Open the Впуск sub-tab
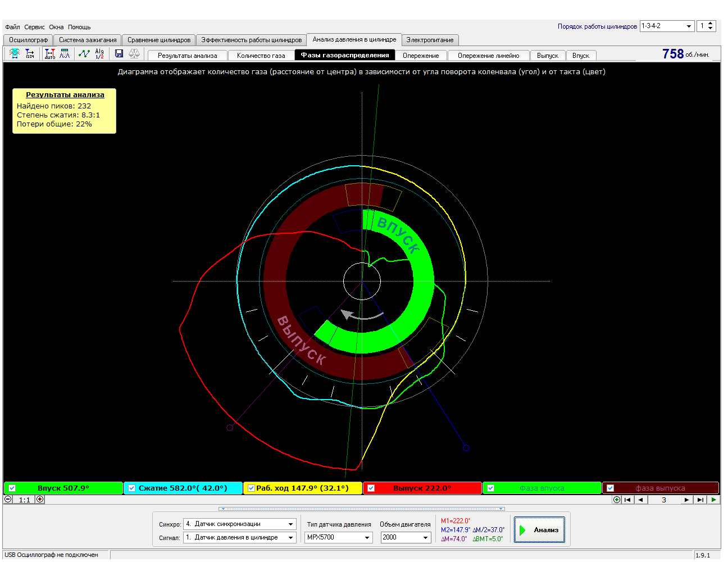 tap(581, 56)
